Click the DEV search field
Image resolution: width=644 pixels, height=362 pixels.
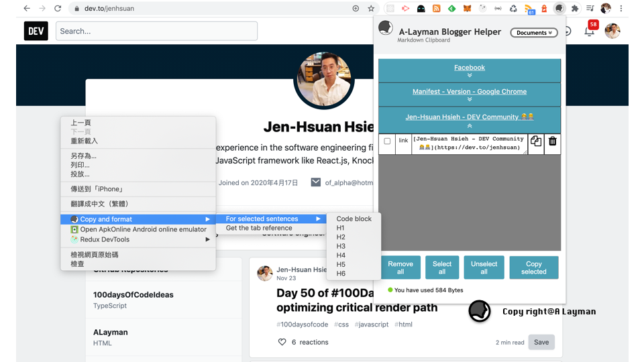(x=156, y=31)
